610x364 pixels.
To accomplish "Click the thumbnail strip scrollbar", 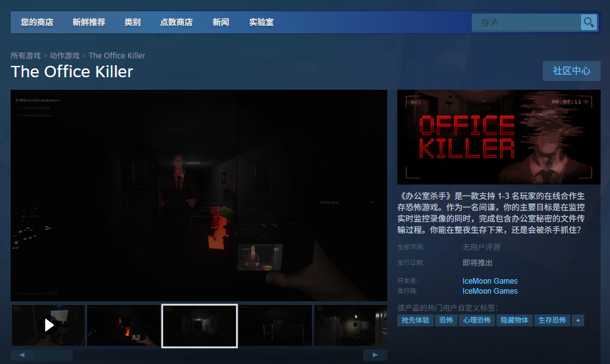I will click(x=53, y=355).
